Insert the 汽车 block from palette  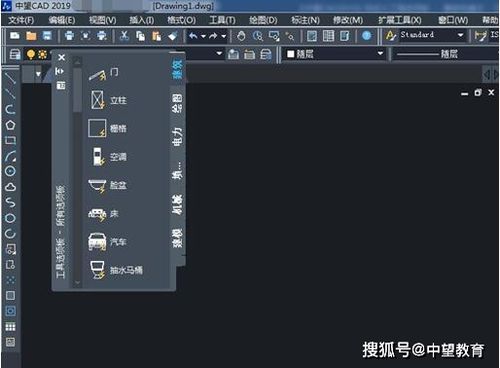[x=107, y=242]
